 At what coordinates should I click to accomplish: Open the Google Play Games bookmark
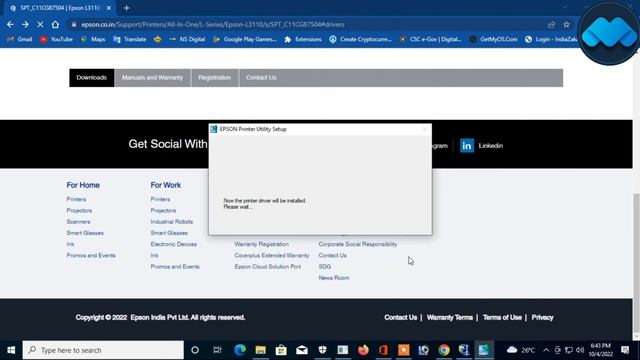click(x=245, y=39)
